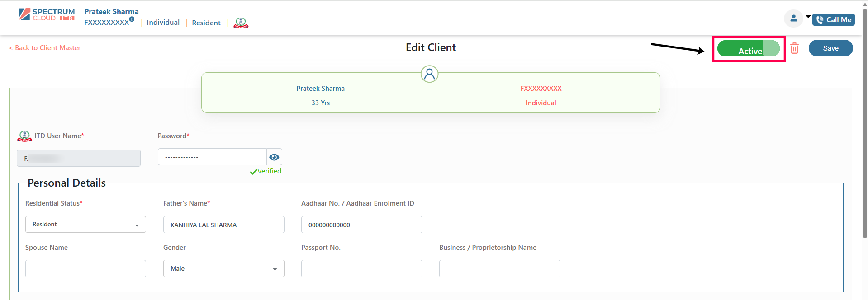Show password using the eye icon
This screenshot has width=868, height=300.
(274, 157)
